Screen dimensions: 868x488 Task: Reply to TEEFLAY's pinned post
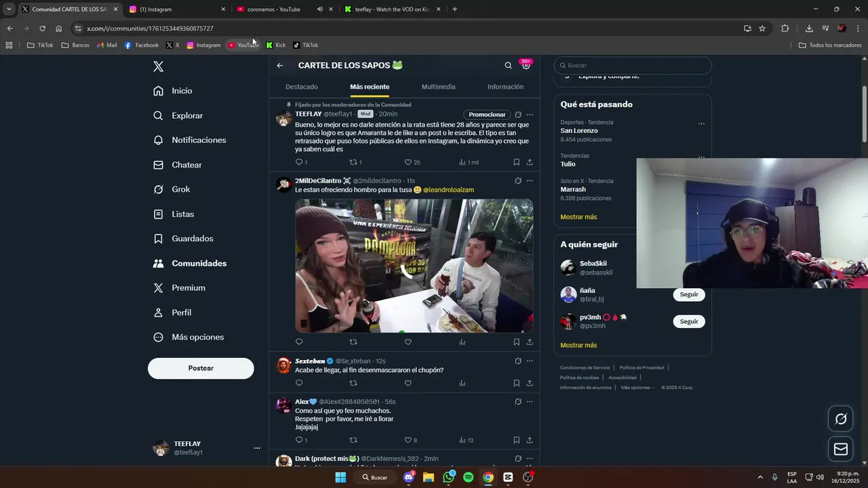pos(299,163)
